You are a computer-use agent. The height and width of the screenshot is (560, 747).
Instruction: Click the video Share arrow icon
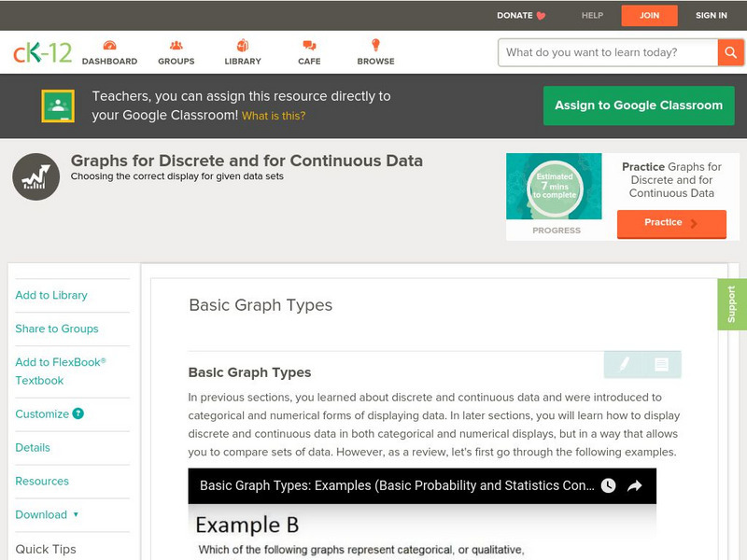pyautogui.click(x=634, y=485)
